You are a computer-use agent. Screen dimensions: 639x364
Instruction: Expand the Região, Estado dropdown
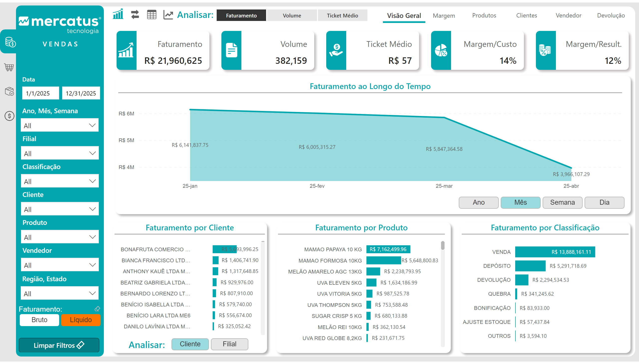point(60,293)
